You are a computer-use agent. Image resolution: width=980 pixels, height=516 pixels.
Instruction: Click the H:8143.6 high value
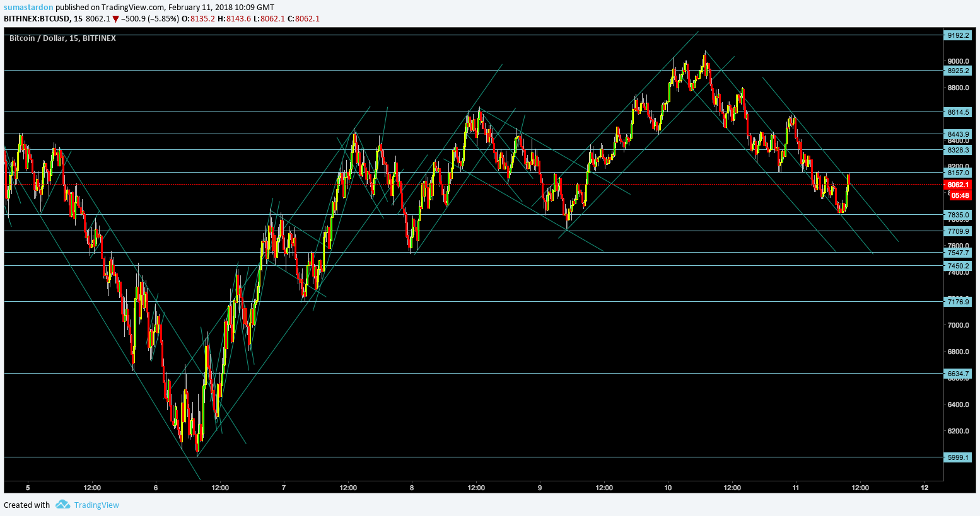(x=234, y=19)
